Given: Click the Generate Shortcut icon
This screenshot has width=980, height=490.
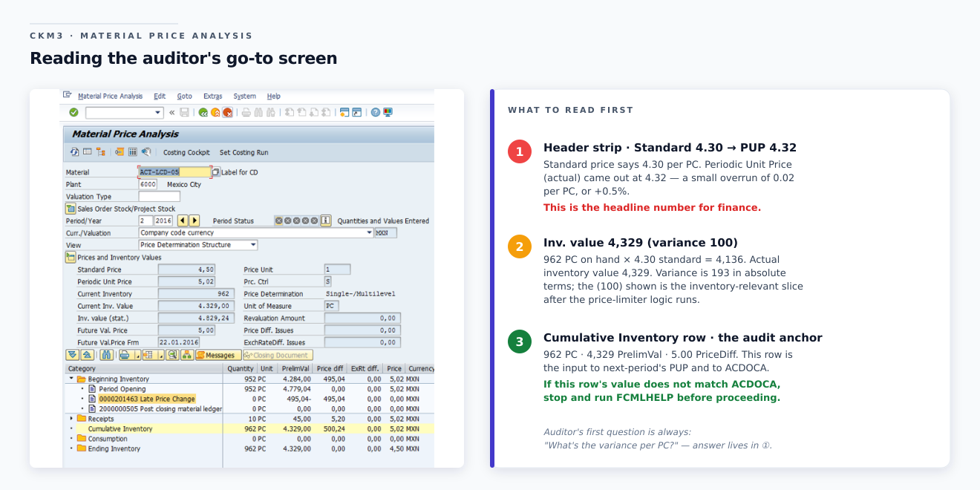Looking at the screenshot, I should (356, 112).
